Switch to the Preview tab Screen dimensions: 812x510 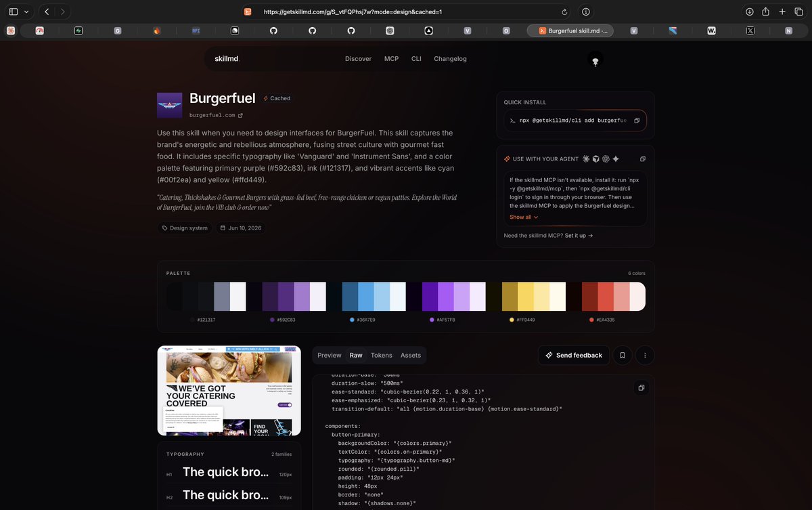click(330, 355)
